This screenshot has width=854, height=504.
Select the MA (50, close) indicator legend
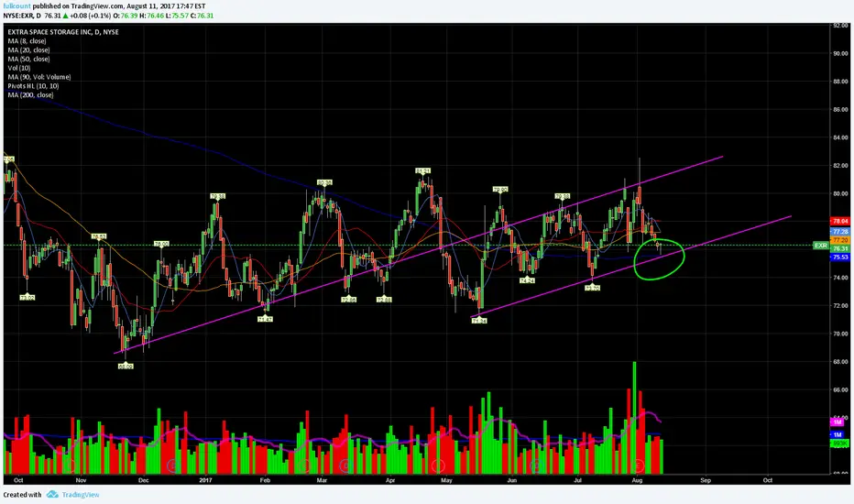click(28, 59)
